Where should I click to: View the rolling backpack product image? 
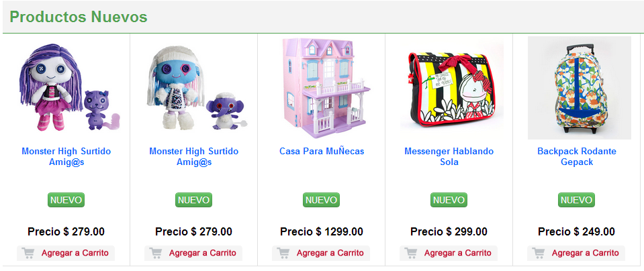point(579,88)
